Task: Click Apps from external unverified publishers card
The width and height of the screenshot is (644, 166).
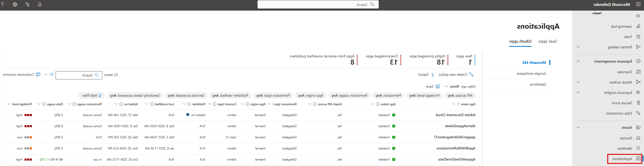Action: point(324,60)
